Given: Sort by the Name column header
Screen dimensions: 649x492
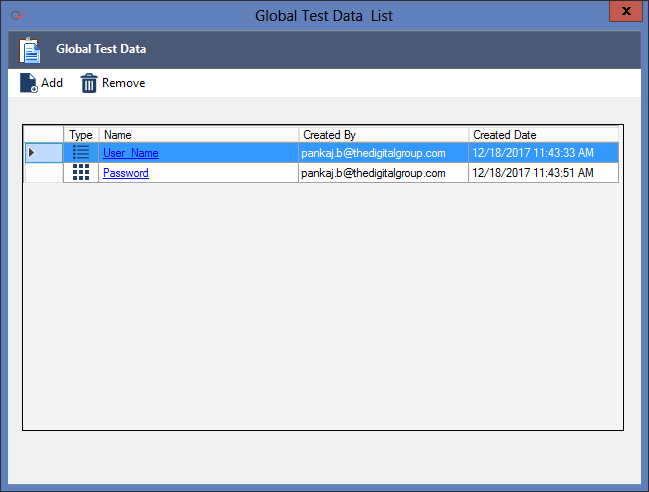Looking at the screenshot, I should click(x=199, y=135).
